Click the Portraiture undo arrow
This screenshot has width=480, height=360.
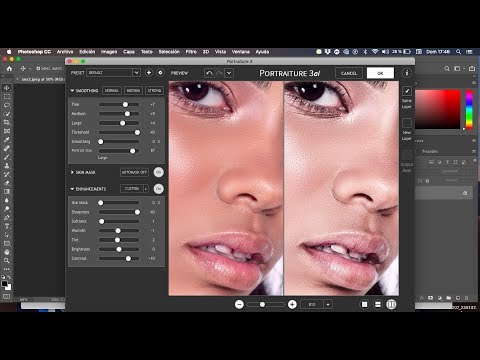(x=209, y=73)
